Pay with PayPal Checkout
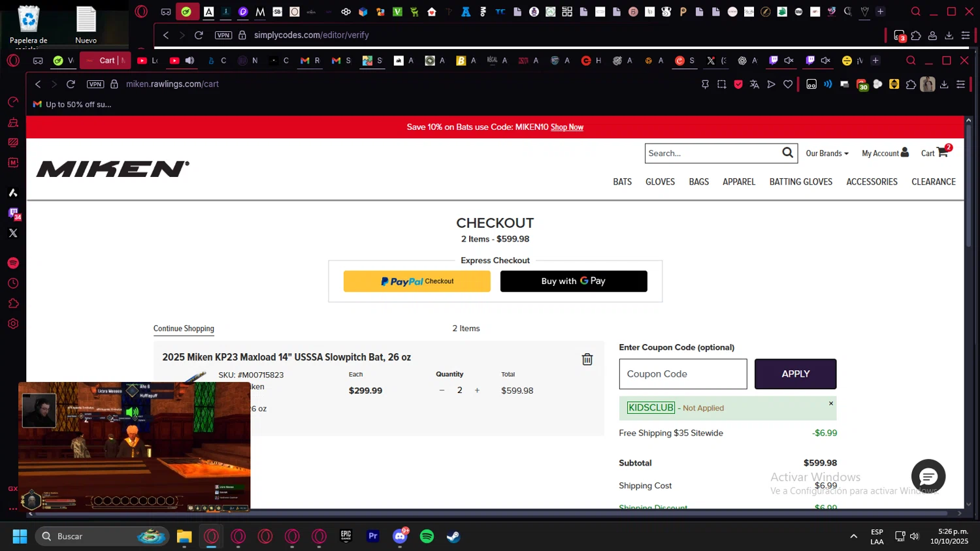This screenshot has width=980, height=551. tap(417, 281)
